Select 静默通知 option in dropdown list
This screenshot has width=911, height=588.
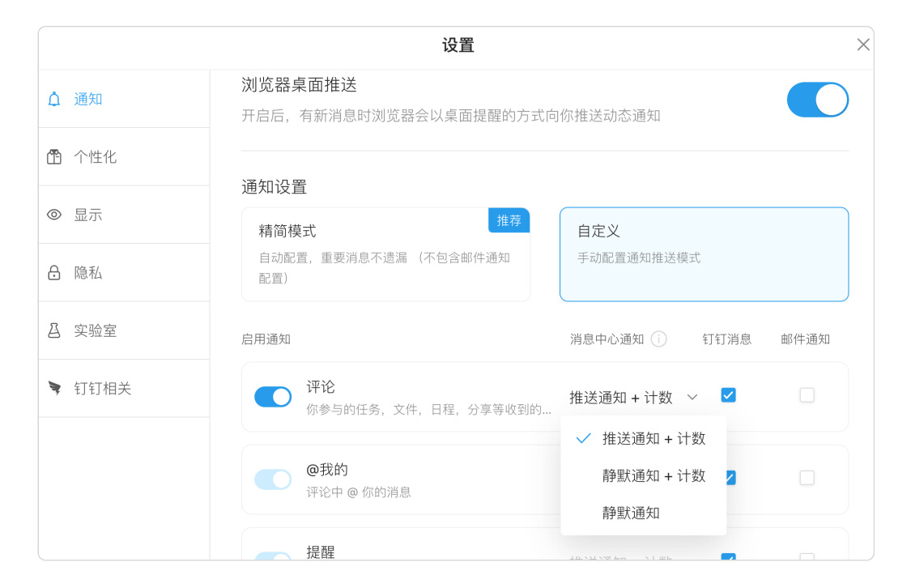[631, 513]
